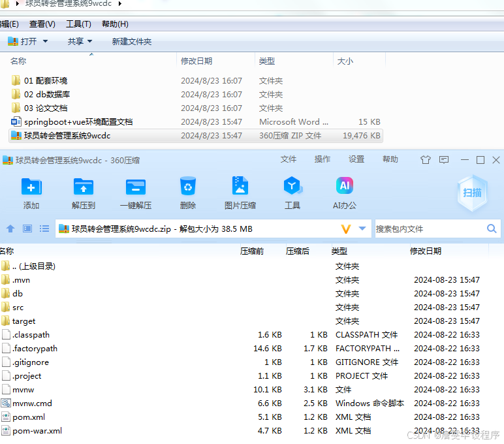Expand the breadcrumb arrow after 球员转会管理系统9wcdc

pos(120,4)
